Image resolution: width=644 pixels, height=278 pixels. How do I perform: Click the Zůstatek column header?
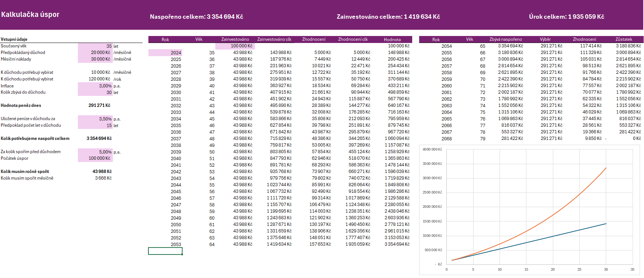pyautogui.click(x=624, y=39)
